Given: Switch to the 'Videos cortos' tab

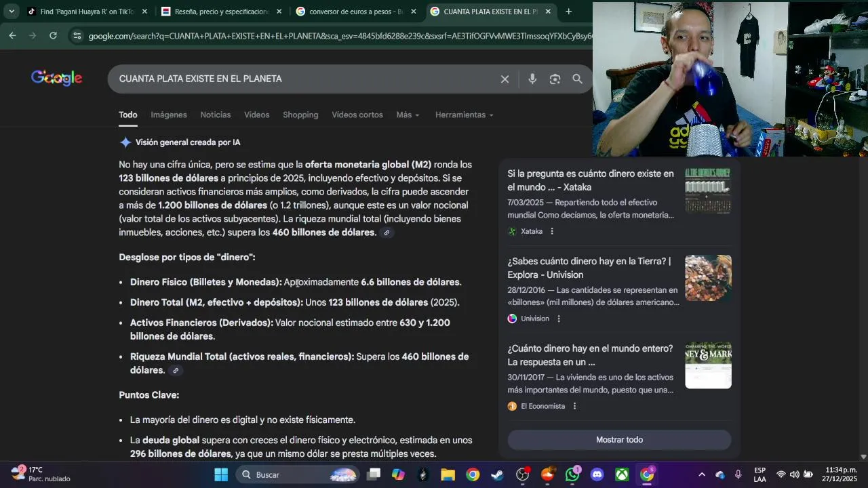Looking at the screenshot, I should coord(357,115).
